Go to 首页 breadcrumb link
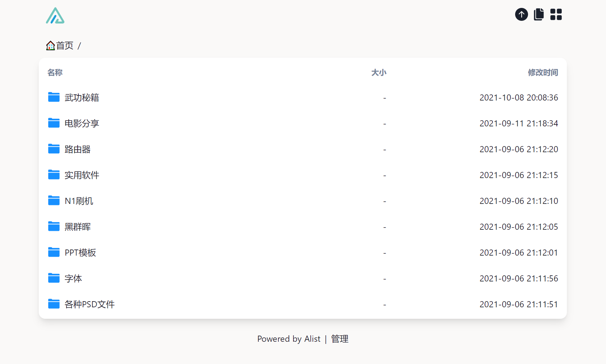This screenshot has height=364, width=606. [x=65, y=46]
